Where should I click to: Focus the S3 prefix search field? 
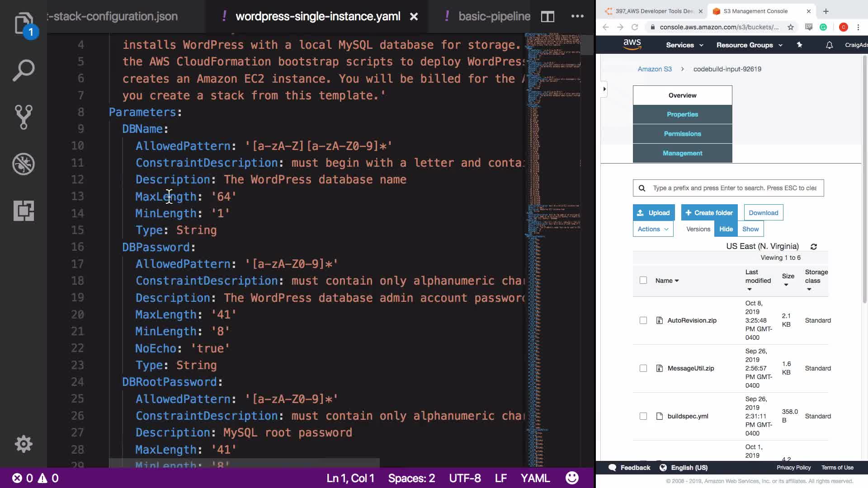pyautogui.click(x=734, y=188)
